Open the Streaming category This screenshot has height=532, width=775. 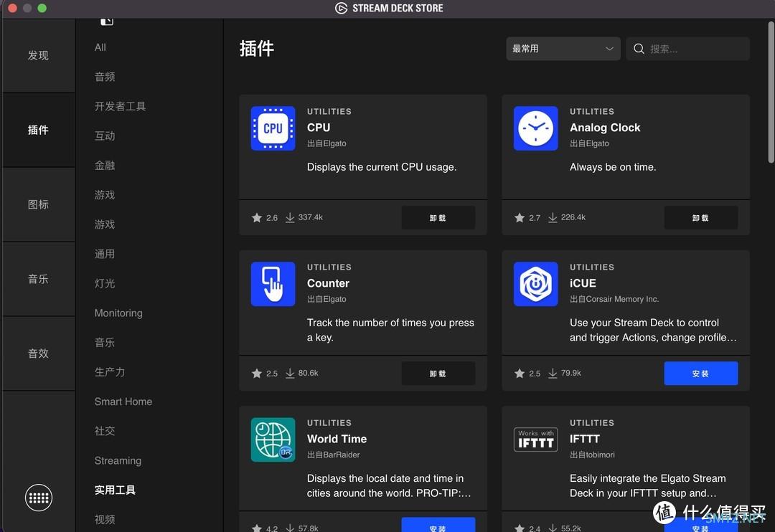118,460
